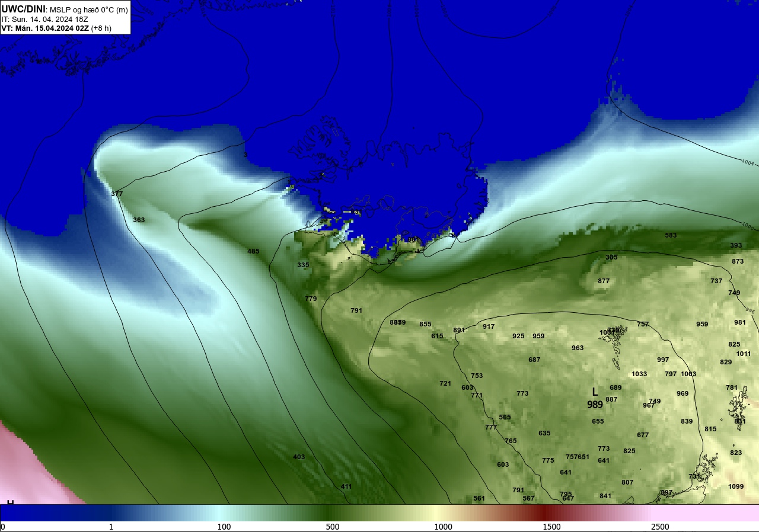
Task: Select the 997 height value
Action: pos(663,360)
